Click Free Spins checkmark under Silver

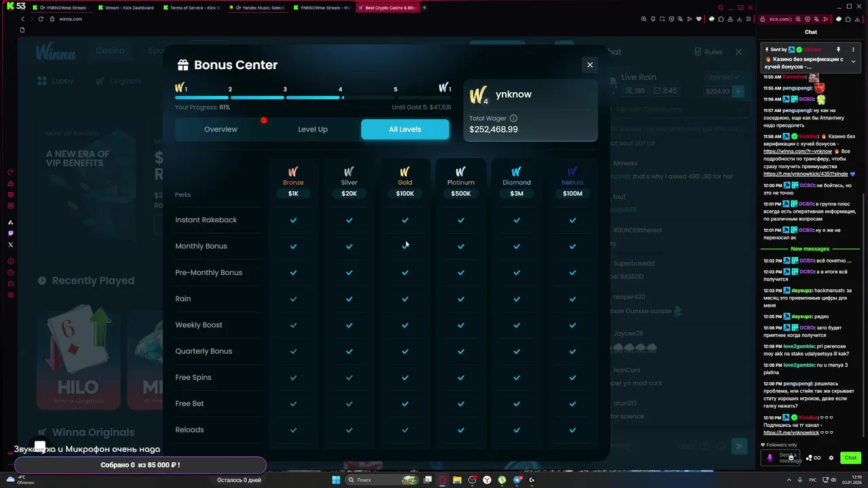point(349,378)
